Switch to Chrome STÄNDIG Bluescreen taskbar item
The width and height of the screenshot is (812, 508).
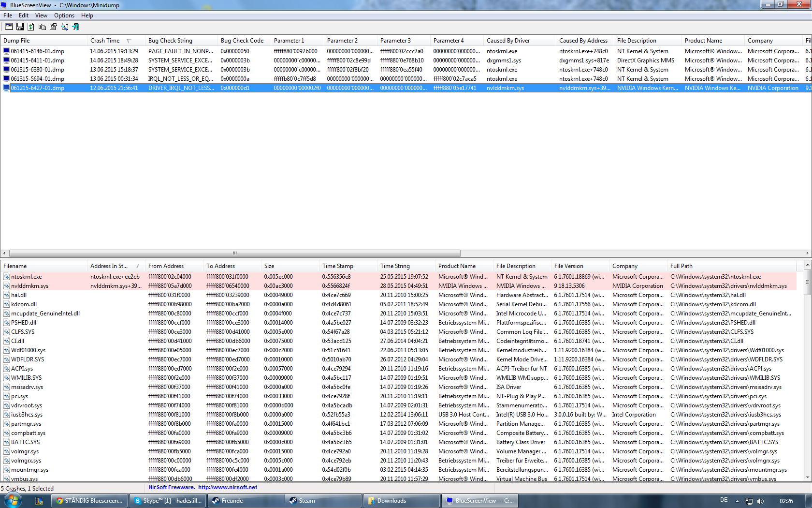(x=89, y=501)
